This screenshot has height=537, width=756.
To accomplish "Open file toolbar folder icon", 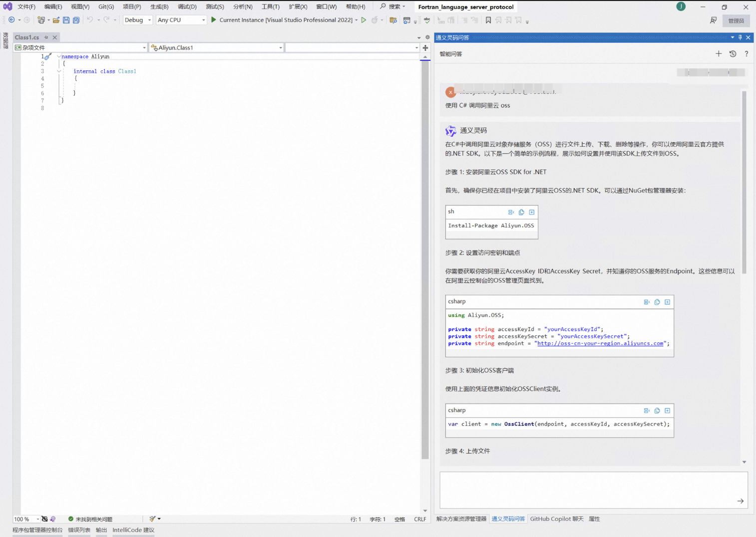I will (x=56, y=20).
